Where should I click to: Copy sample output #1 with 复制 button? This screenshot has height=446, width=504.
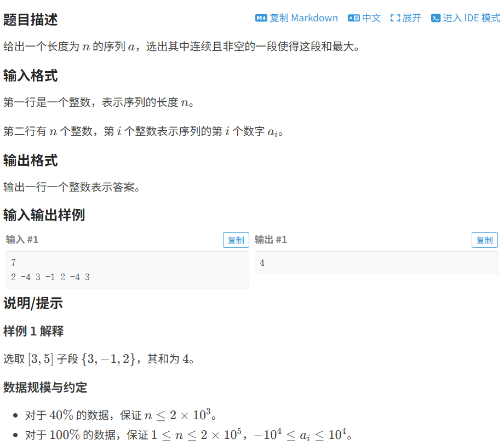(x=485, y=240)
